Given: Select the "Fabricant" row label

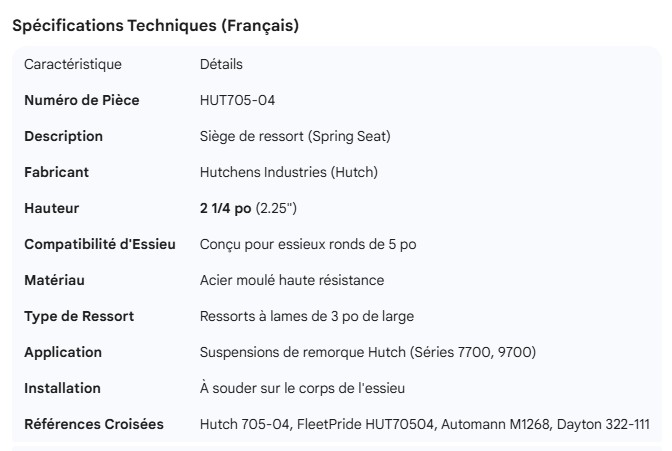Looking at the screenshot, I should (x=56, y=172).
